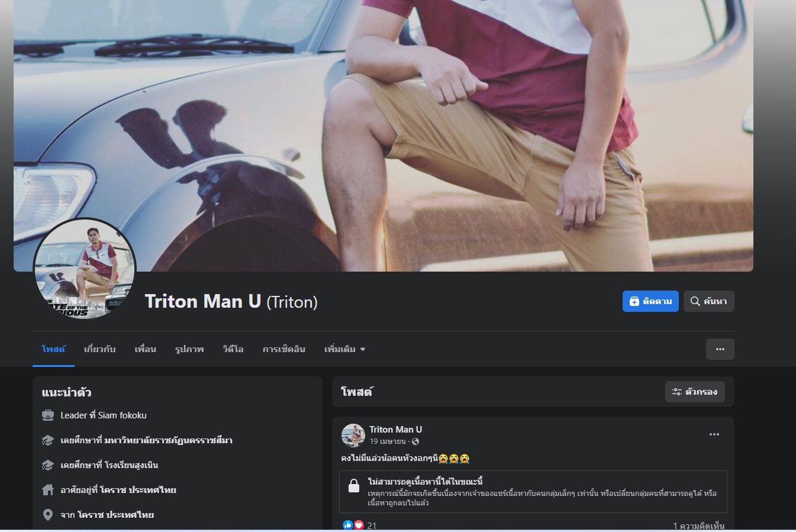
Task: Open the profile three-dots options menu
Action: 720,349
